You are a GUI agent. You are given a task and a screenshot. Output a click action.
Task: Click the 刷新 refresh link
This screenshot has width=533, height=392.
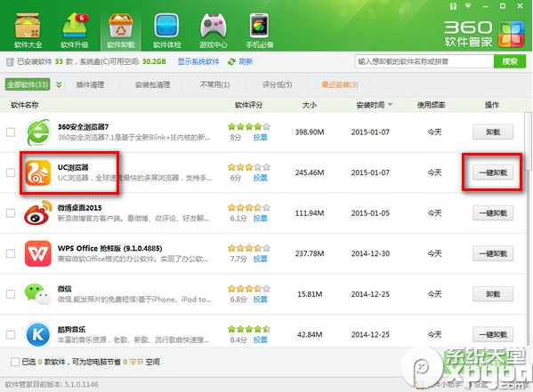click(x=246, y=61)
